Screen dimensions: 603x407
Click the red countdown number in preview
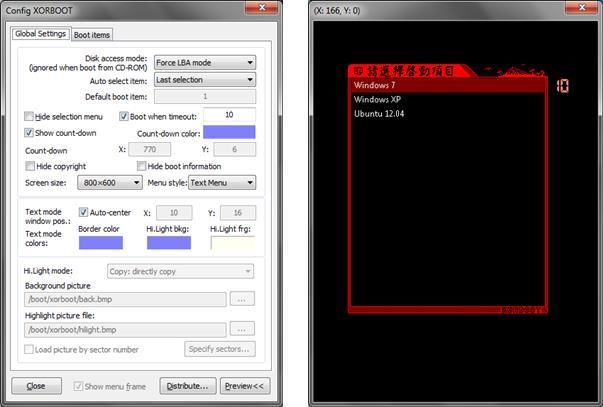[x=563, y=85]
